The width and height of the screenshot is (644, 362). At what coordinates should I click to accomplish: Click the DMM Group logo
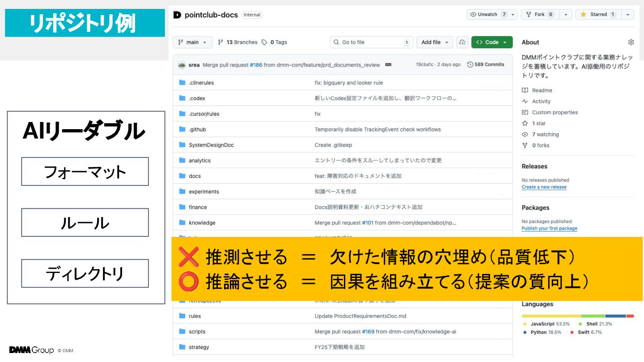click(31, 350)
